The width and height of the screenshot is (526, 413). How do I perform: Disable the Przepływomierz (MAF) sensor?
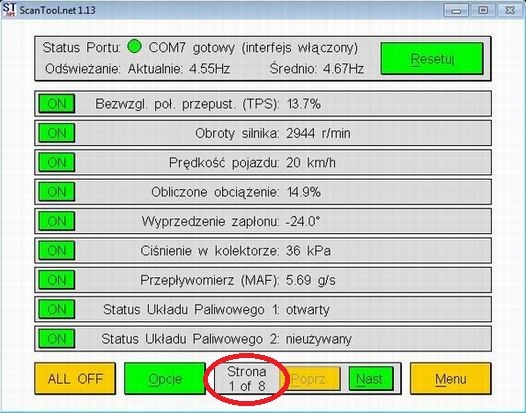click(x=57, y=280)
